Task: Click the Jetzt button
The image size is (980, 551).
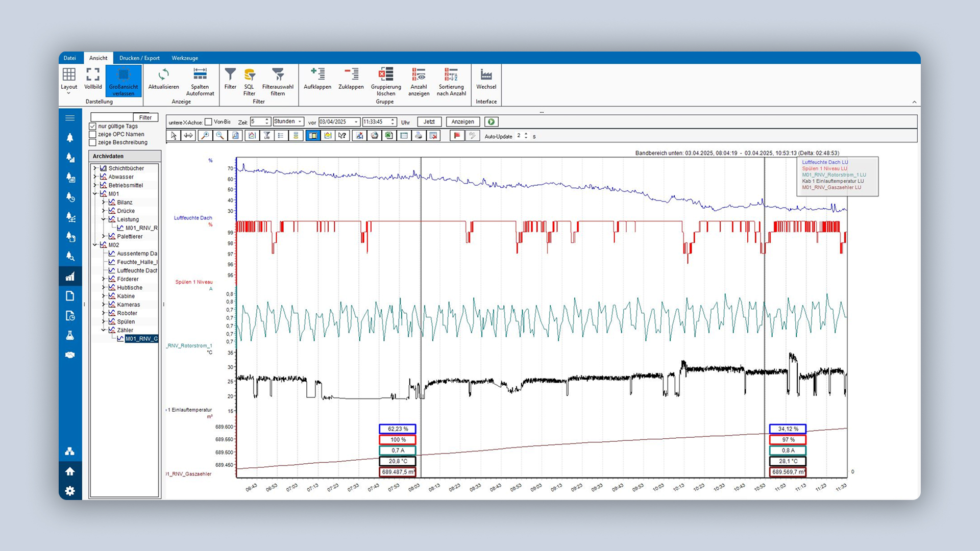Action: point(429,122)
